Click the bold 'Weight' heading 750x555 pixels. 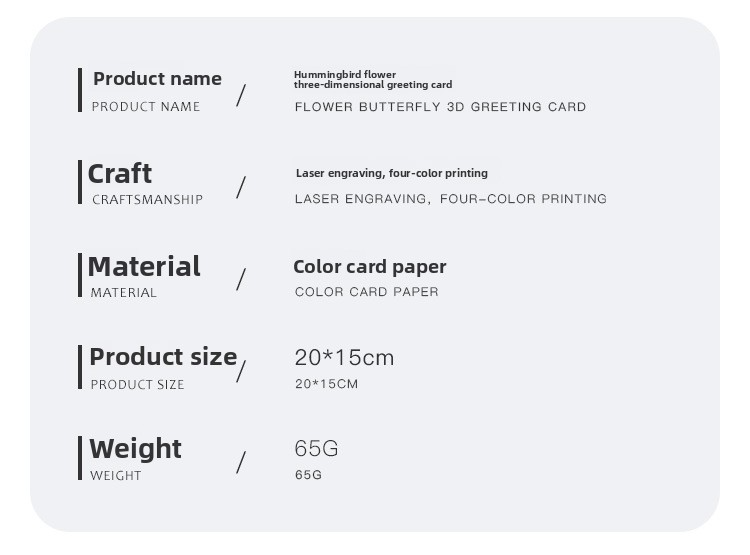tap(135, 449)
